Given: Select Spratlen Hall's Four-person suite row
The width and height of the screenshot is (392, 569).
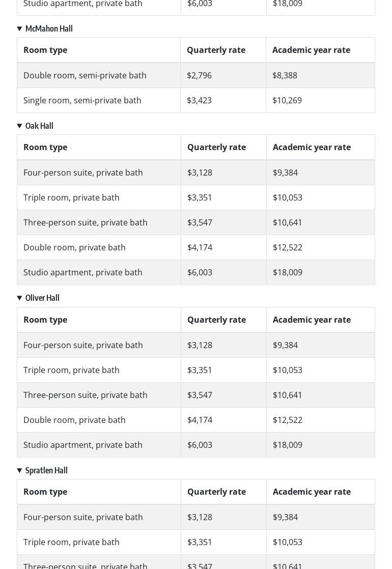Looking at the screenshot, I should (83, 517).
